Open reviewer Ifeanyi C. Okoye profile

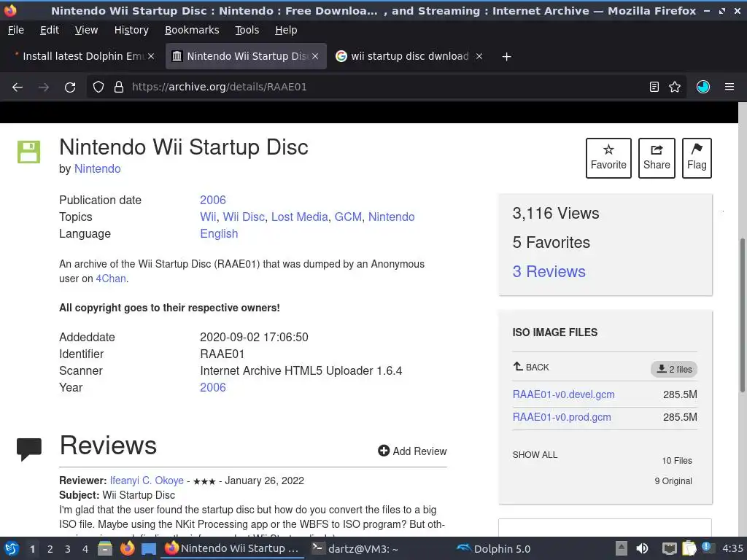click(147, 481)
